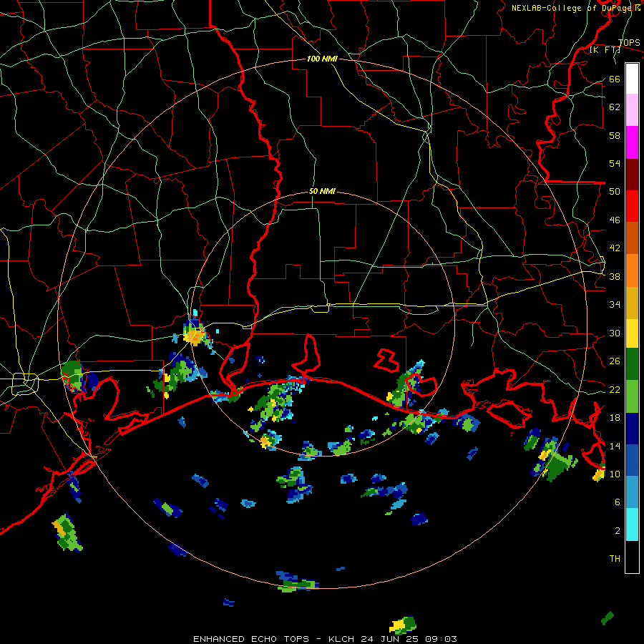Image resolution: width=644 pixels, height=644 pixels.
Task: Click the 26 legend value
Action: point(615,361)
